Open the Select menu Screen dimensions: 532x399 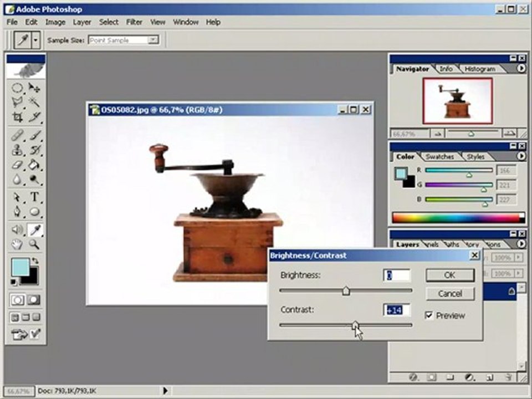[109, 22]
